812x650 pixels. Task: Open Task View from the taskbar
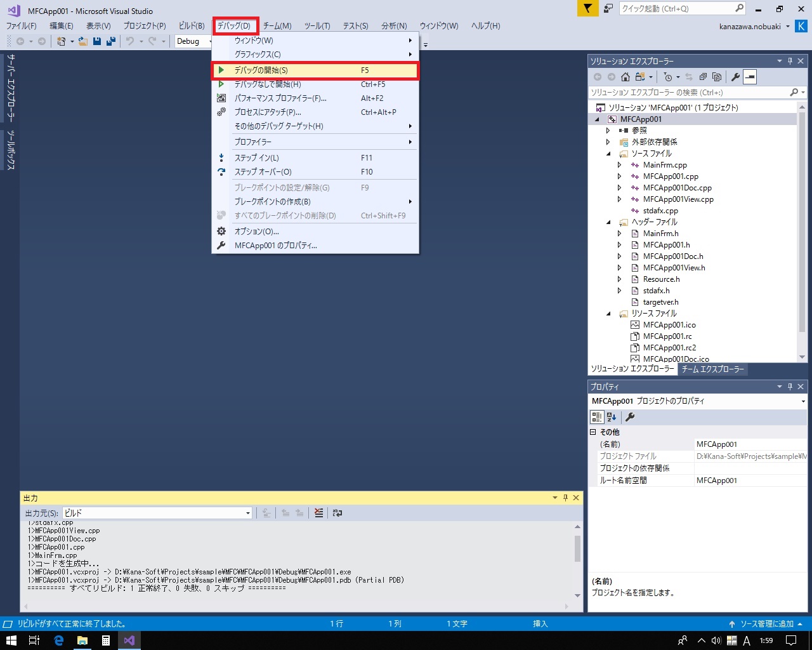(35, 640)
